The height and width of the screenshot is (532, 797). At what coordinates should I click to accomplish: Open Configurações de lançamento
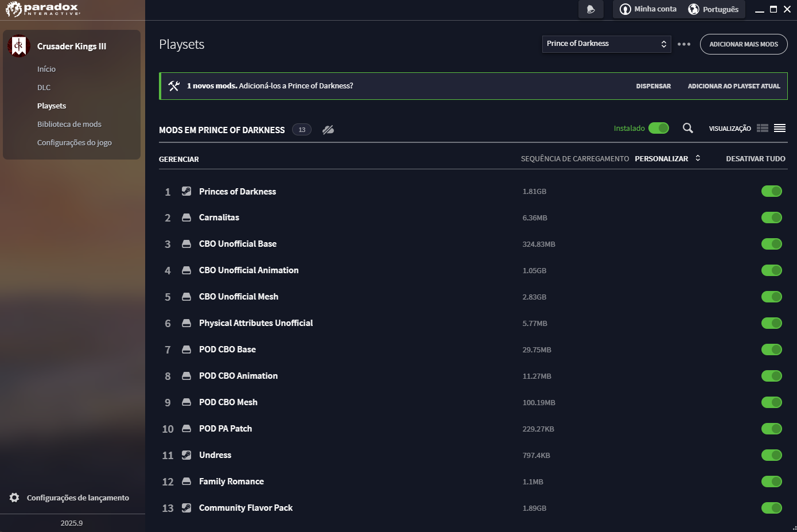coord(78,498)
